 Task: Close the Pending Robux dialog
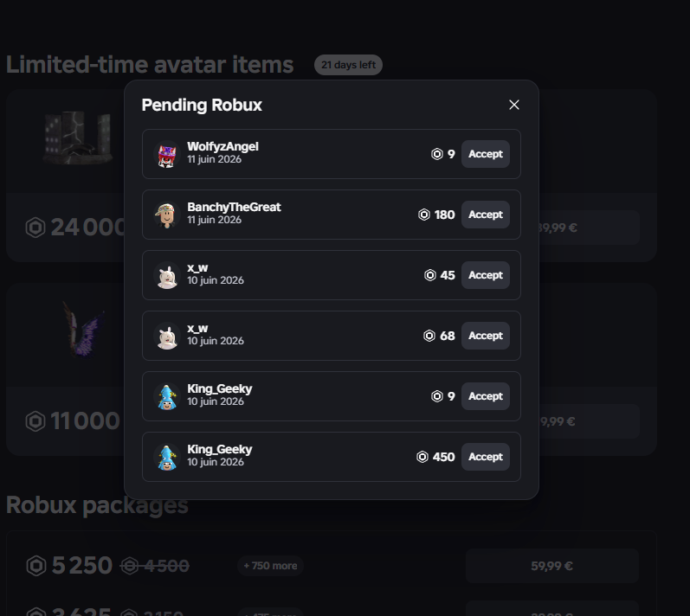[x=514, y=105]
